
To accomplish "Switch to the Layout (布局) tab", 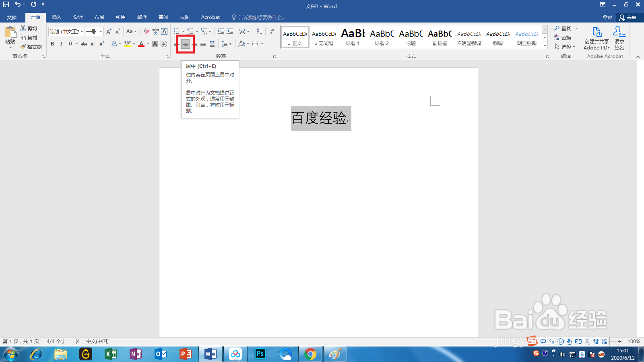I will (99, 17).
